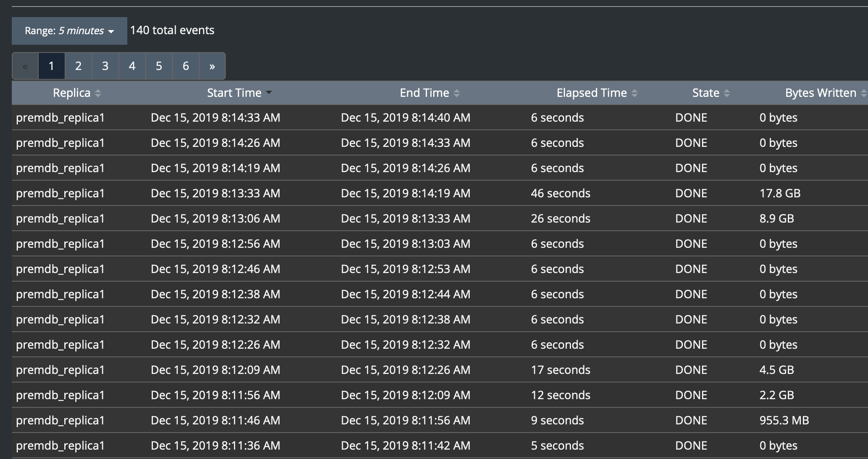The height and width of the screenshot is (459, 868).
Task: Select current page 1 button
Action: tap(52, 66)
